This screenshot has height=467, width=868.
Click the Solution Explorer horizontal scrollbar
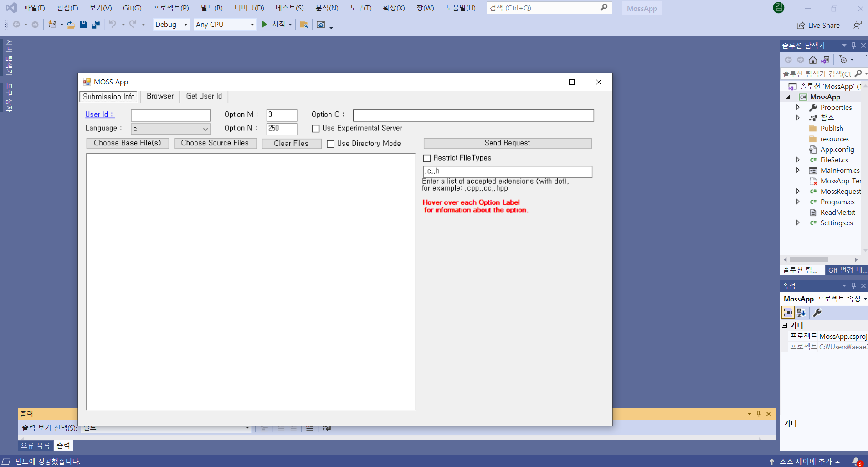[809, 259]
